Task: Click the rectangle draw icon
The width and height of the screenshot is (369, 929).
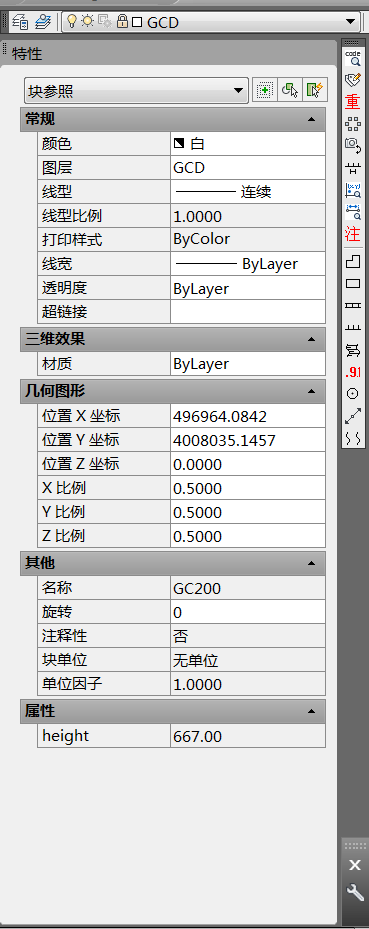Action: click(352, 283)
